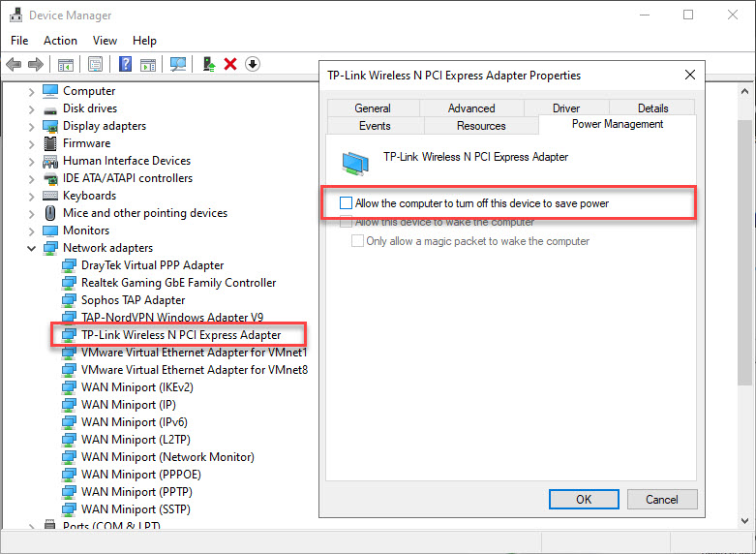Enable Allow computer to turn off this device
The height and width of the screenshot is (554, 756).
(346, 203)
